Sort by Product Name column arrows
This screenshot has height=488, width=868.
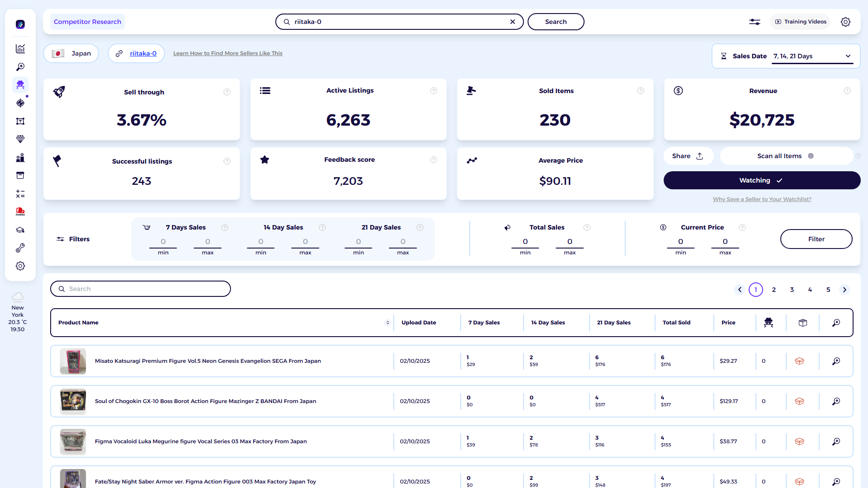coord(387,323)
